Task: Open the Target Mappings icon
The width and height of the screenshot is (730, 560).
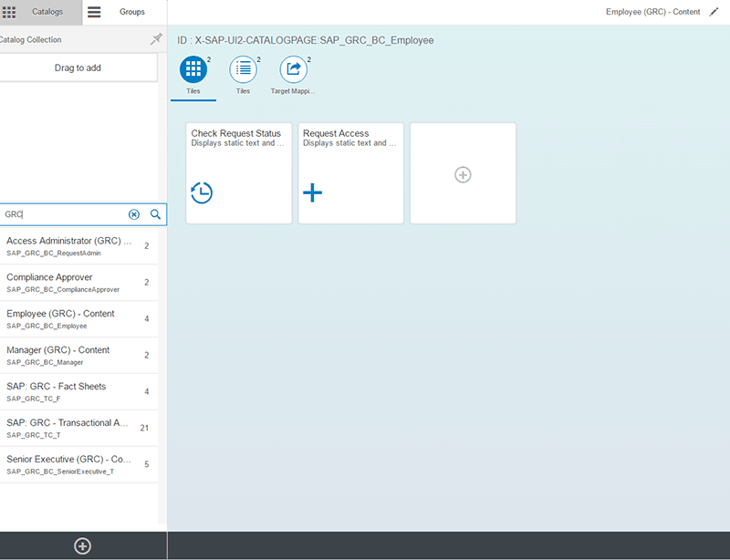Action: pyautogui.click(x=293, y=70)
